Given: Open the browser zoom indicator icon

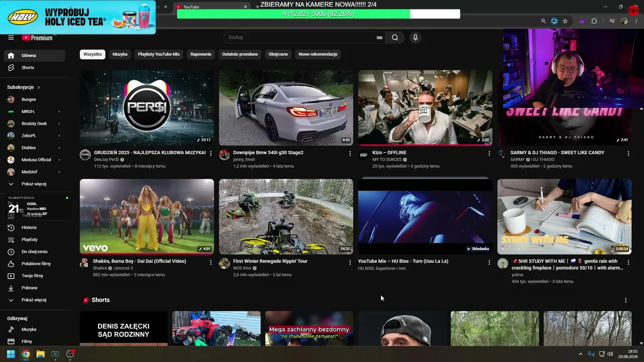Looking at the screenshot, I should (543, 21).
